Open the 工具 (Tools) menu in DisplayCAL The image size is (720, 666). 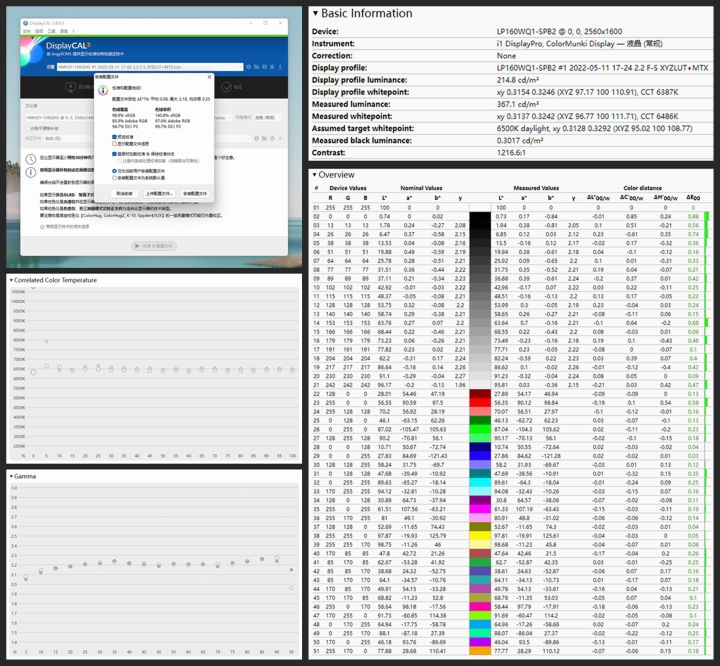51,31
